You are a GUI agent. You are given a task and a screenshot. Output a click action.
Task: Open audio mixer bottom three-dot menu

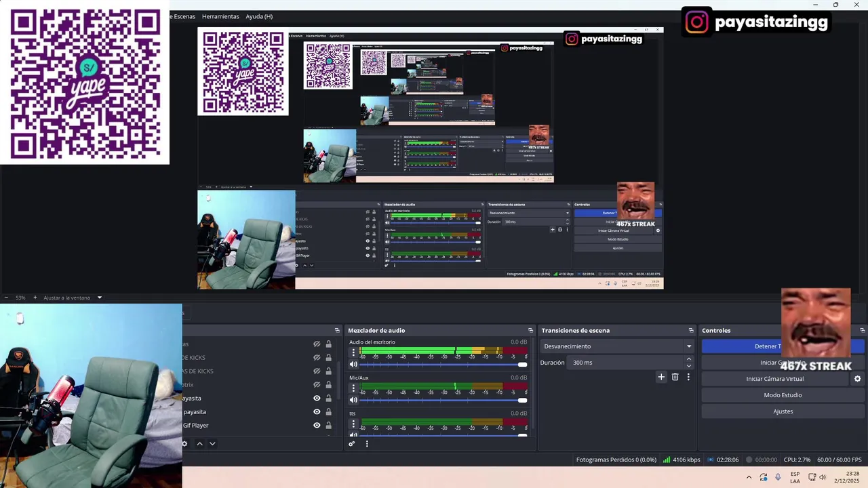(x=367, y=444)
